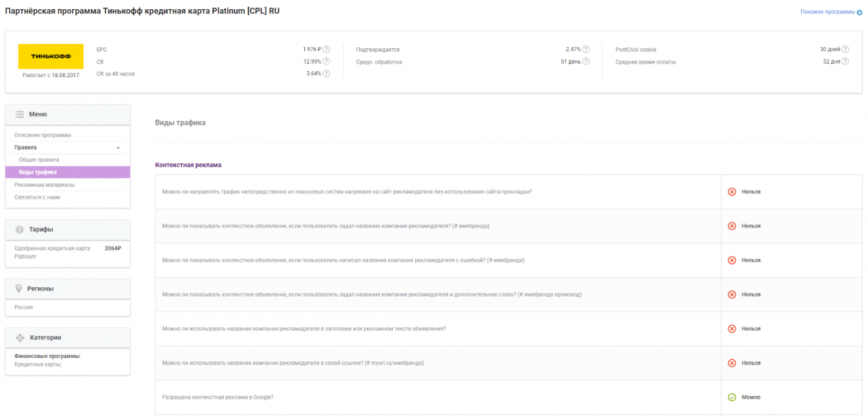Click the help icon for Среднее время оплаты

click(845, 61)
